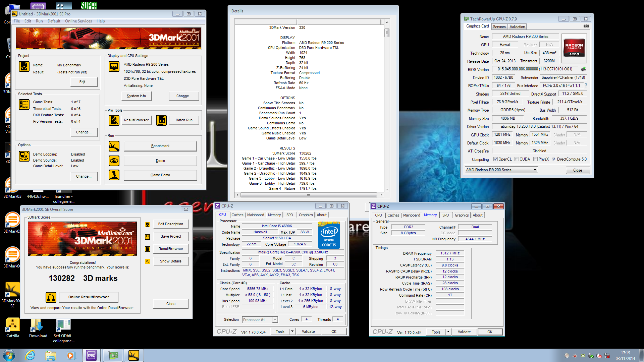This screenshot has width=644, height=362.
Task: Toggle the CUDA checkbox in GPU-Z
Action: pos(517,159)
